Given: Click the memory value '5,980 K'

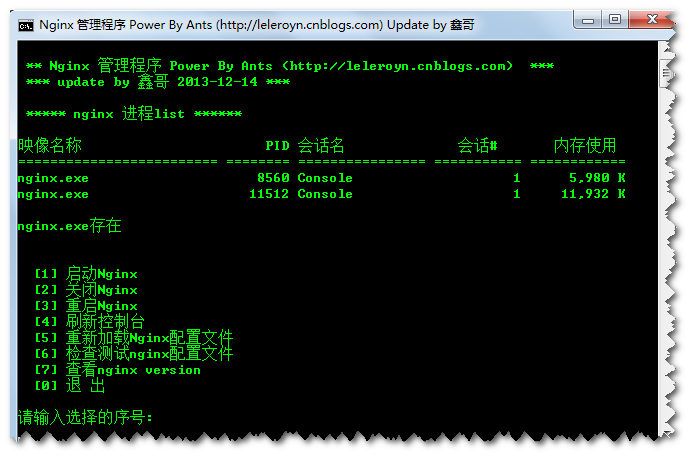Looking at the screenshot, I should (x=597, y=178).
